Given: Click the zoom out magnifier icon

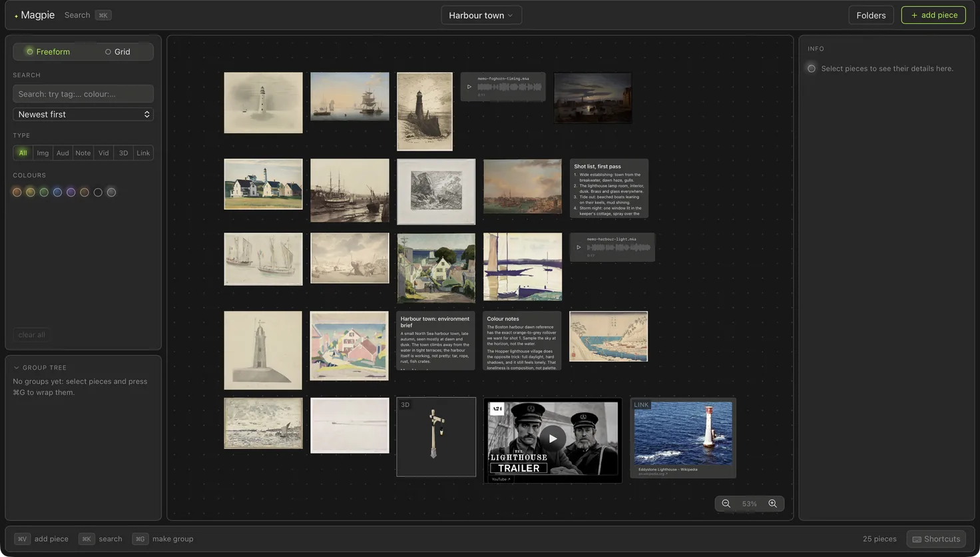Looking at the screenshot, I should pos(726,504).
